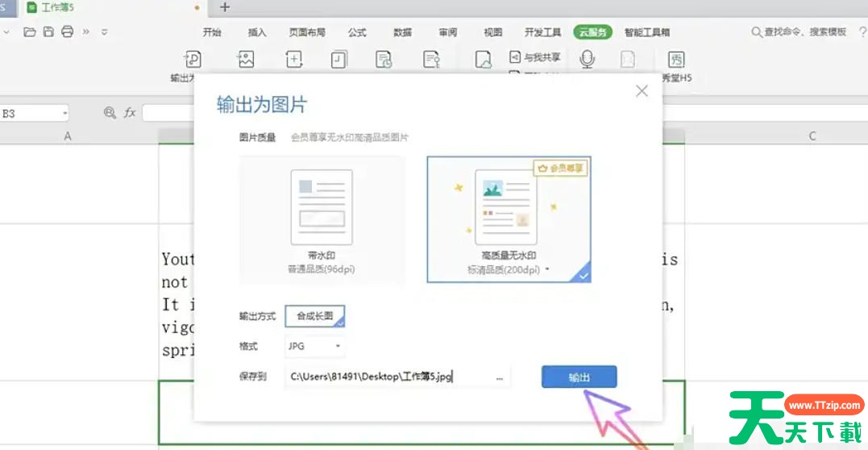
Task: Close the 输出为图片 dialog
Action: (642, 91)
